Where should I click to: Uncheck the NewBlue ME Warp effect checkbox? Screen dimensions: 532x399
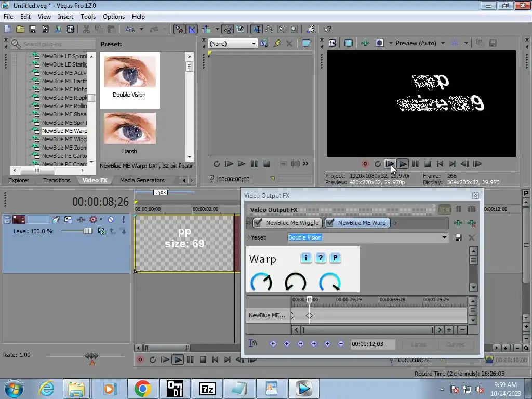coord(330,223)
